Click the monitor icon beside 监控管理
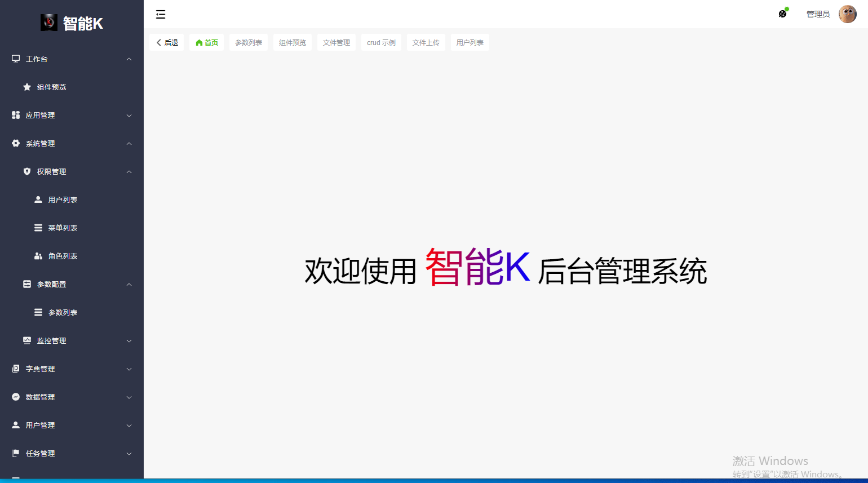The width and height of the screenshot is (868, 483). click(26, 340)
